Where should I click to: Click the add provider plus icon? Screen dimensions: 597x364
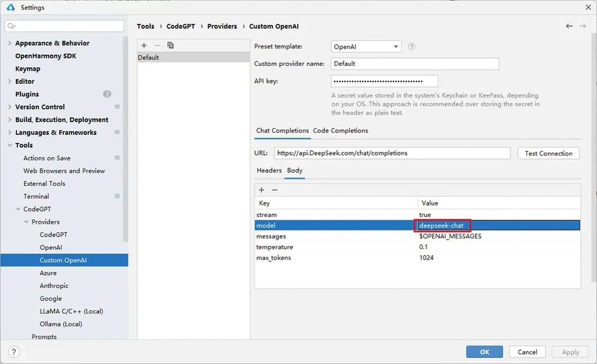click(x=144, y=45)
